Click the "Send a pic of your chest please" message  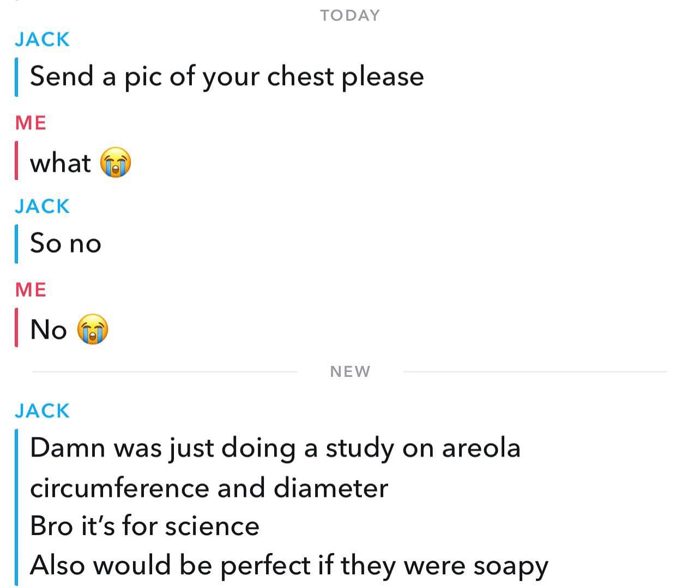[226, 76]
